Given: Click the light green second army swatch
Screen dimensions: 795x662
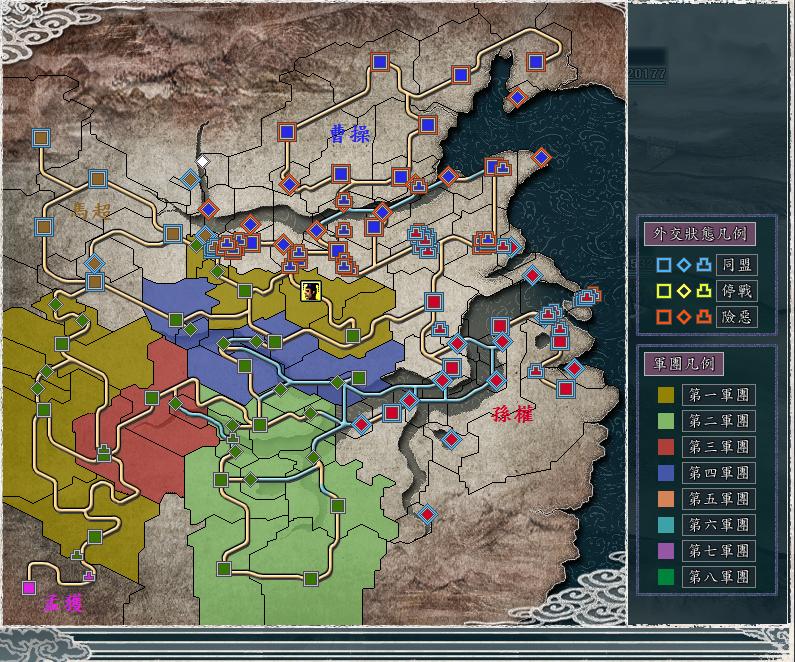Looking at the screenshot, I should pos(666,421).
